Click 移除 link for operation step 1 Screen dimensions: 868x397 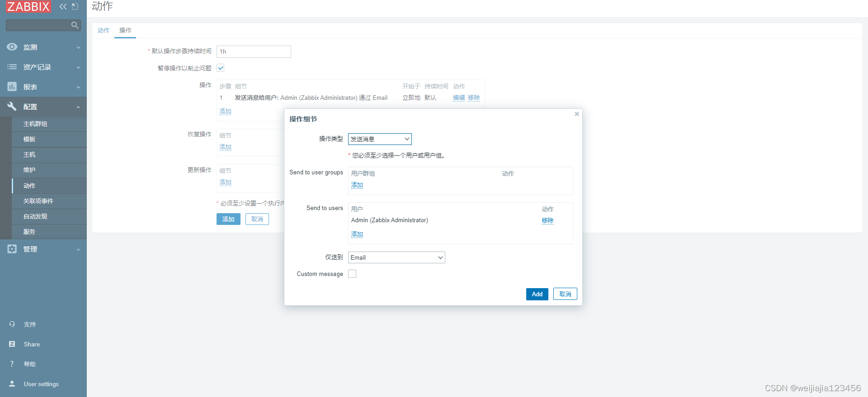(474, 98)
